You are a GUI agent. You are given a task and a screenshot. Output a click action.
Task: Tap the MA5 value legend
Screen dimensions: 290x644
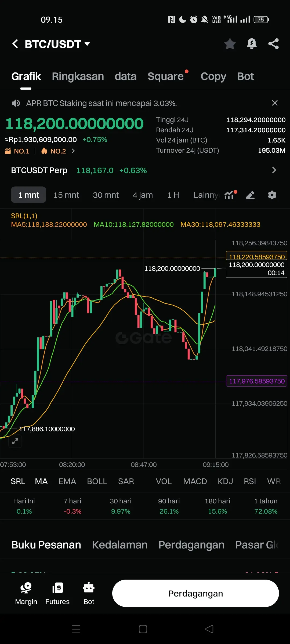point(49,225)
